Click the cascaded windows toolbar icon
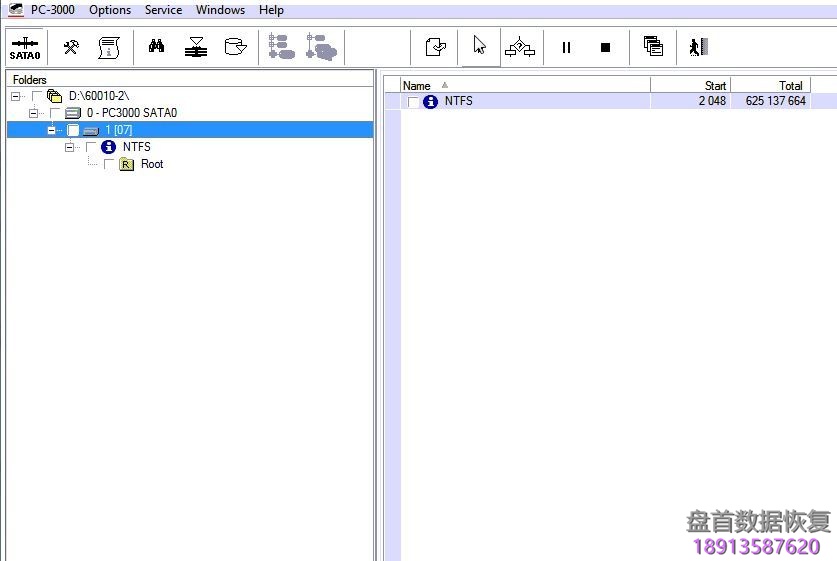Image resolution: width=837 pixels, height=561 pixels. [653, 47]
